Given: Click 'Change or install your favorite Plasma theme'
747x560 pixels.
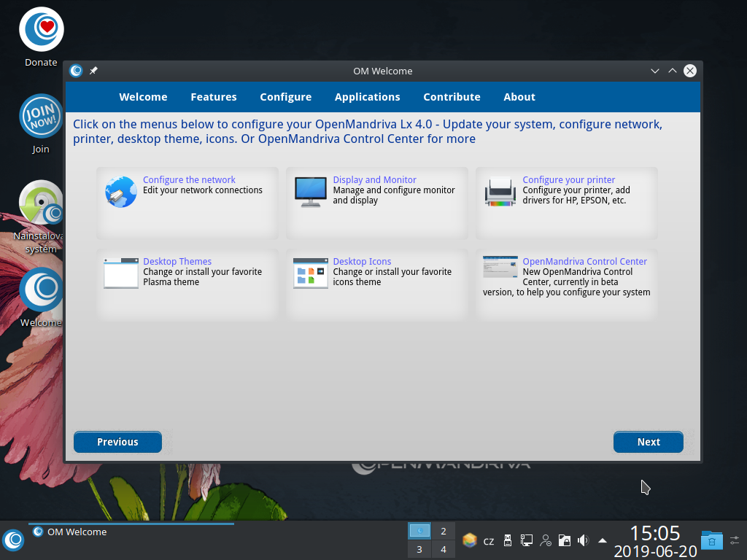Looking at the screenshot, I should (203, 276).
